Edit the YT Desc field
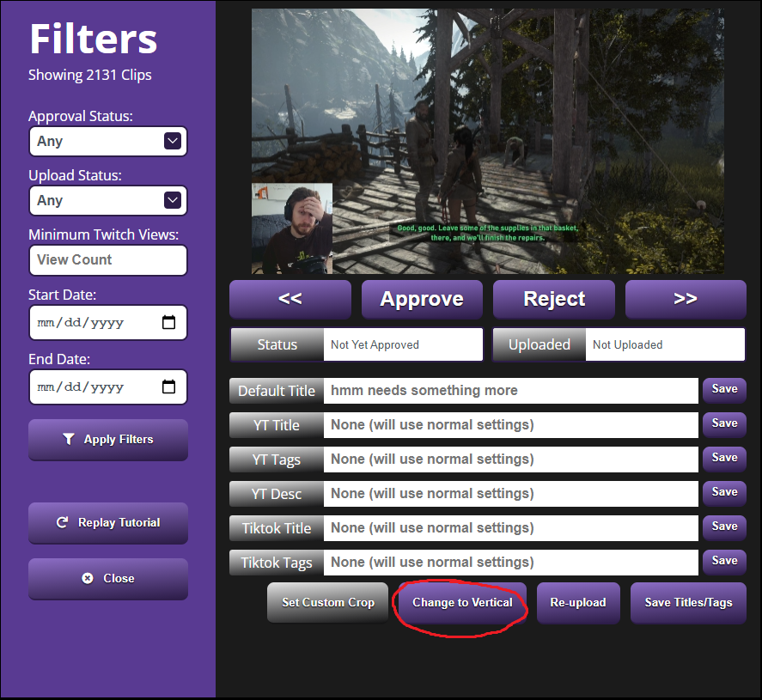 click(x=511, y=494)
